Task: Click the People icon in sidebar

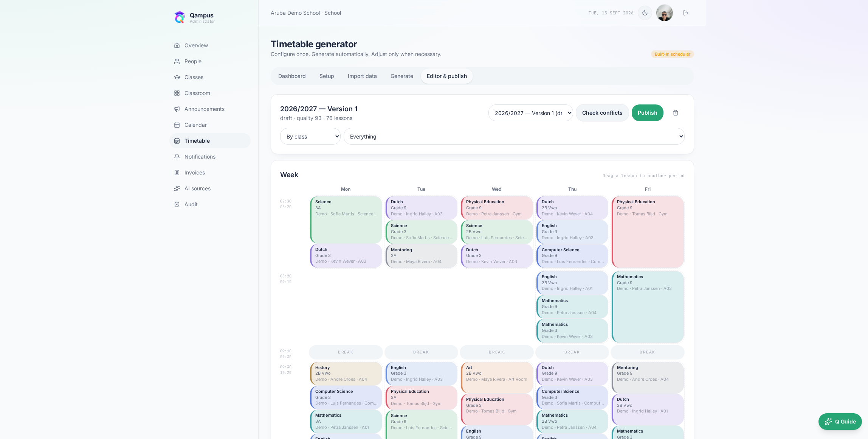Action: tap(177, 61)
